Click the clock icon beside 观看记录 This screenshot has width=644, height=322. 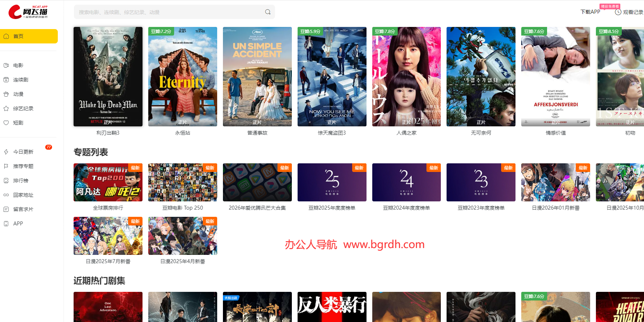618,12
